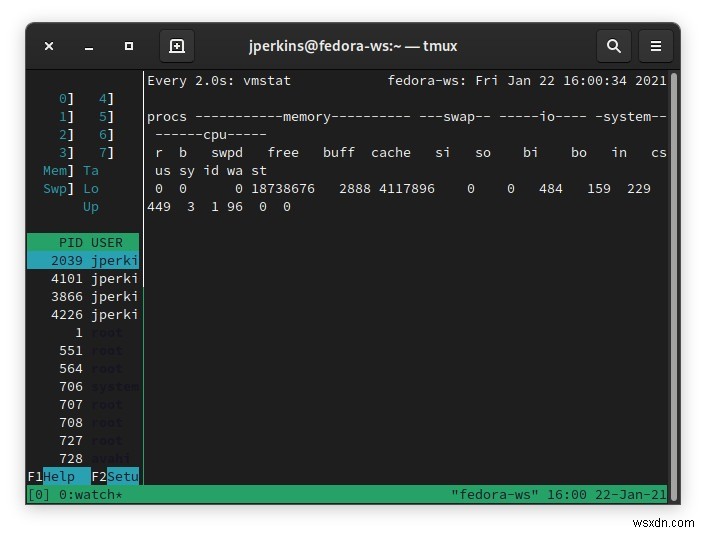
Task: Click the terminal vertical scrollbar
Action: [x=674, y=287]
